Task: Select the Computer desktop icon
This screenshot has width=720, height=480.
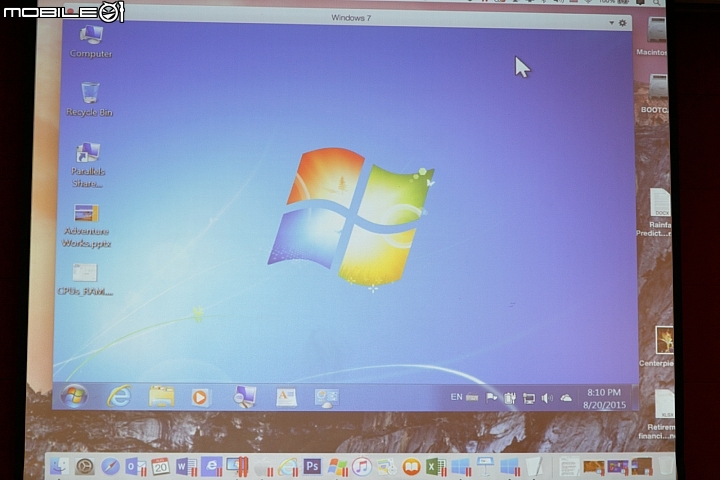Action: (x=91, y=41)
